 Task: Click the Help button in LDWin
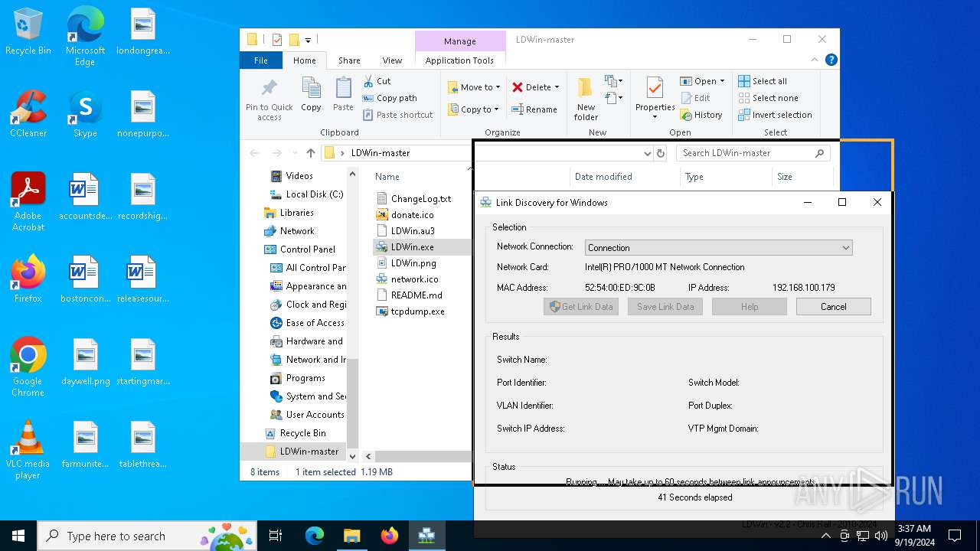750,307
